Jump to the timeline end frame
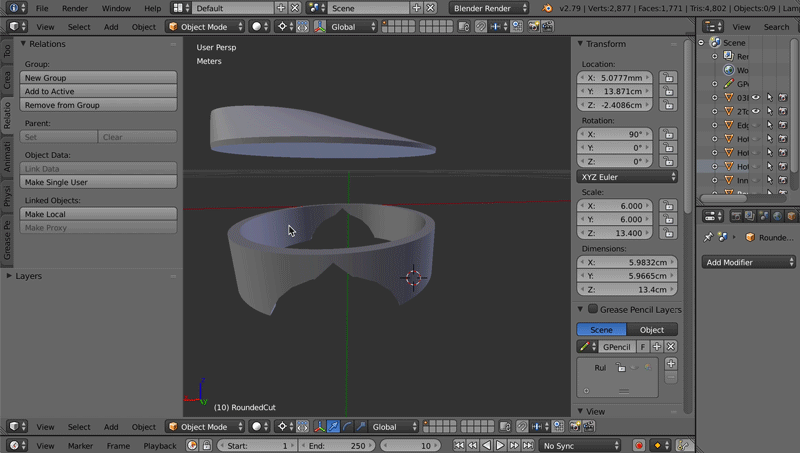Viewport: 800px width, 453px height. [x=528, y=445]
